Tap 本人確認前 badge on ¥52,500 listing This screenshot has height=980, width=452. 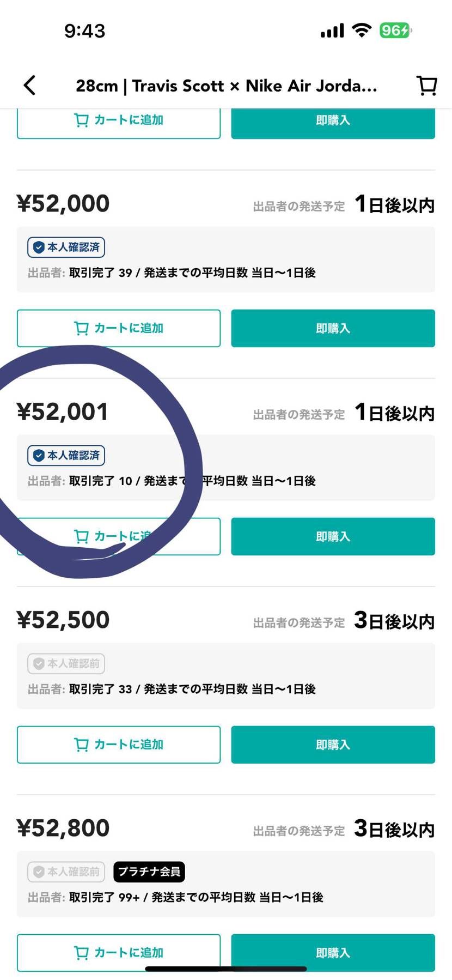(x=66, y=664)
